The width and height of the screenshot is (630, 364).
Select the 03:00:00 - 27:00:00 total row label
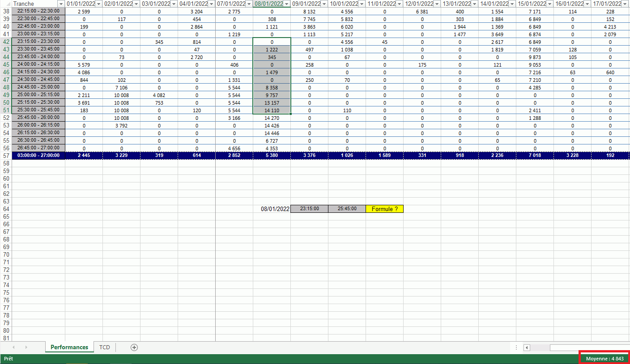[38, 156]
